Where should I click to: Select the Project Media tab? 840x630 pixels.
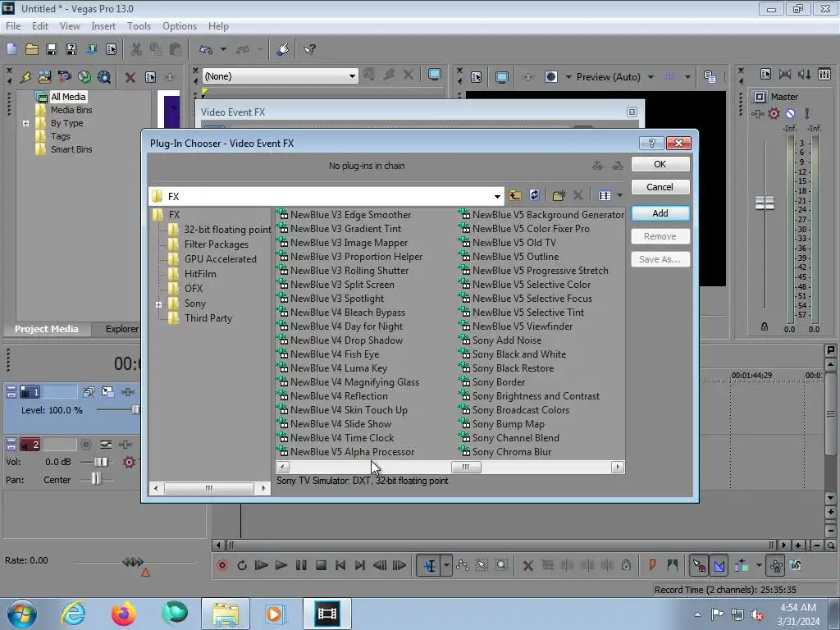coord(47,329)
